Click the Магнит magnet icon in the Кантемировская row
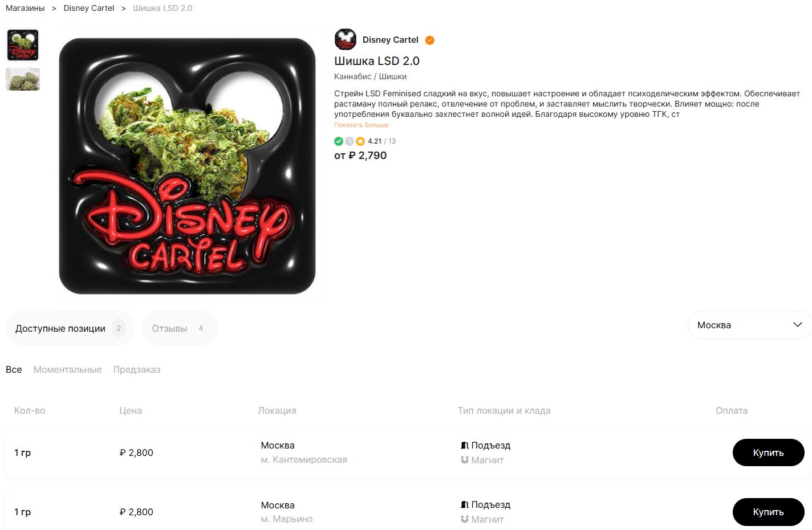Image resolution: width=812 pixels, height=530 pixels. coord(465,460)
